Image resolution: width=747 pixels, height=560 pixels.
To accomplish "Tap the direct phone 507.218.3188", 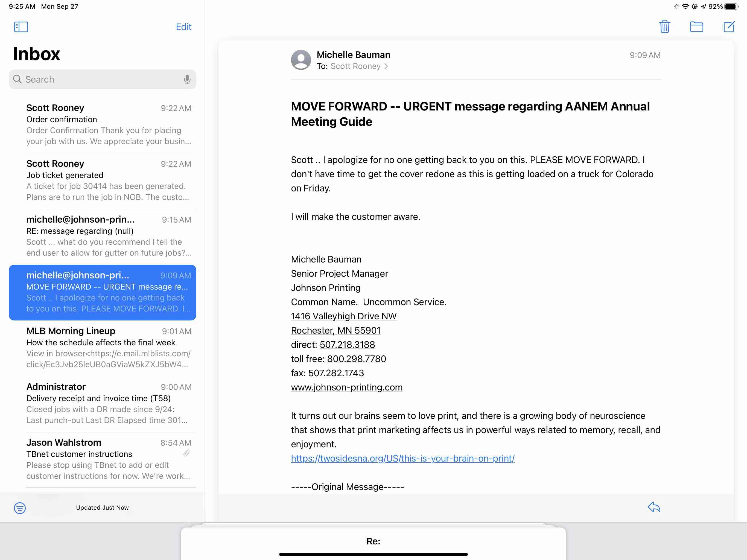I will point(347,345).
